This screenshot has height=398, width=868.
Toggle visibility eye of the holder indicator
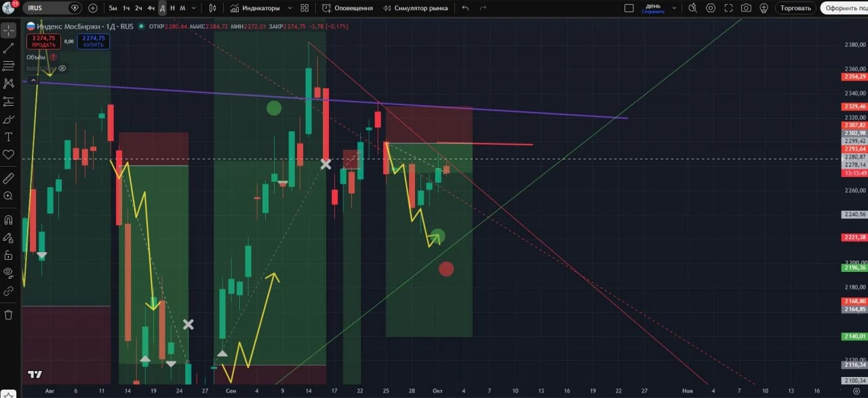(x=62, y=68)
